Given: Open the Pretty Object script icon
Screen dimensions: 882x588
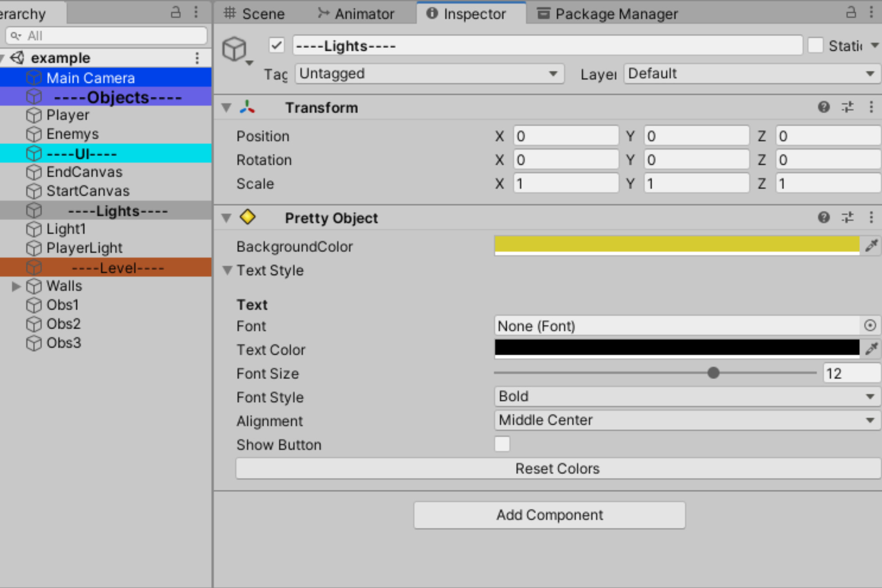Looking at the screenshot, I should (x=248, y=218).
